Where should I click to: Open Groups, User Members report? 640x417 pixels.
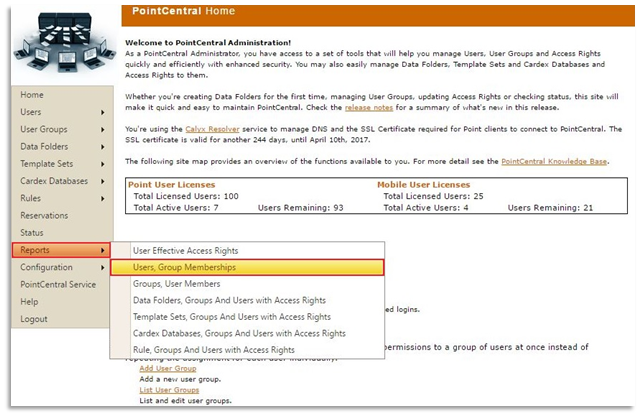point(247,284)
